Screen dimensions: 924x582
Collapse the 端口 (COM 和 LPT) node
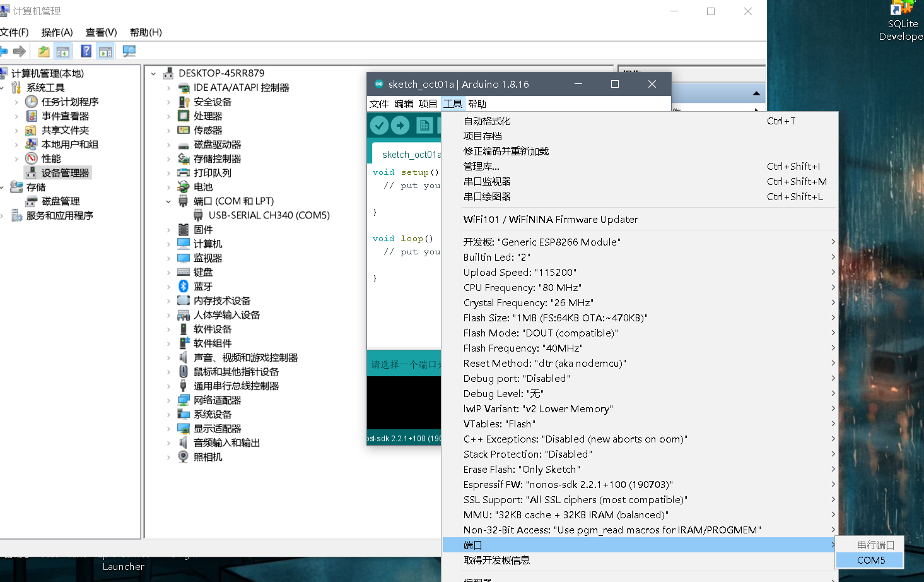168,201
